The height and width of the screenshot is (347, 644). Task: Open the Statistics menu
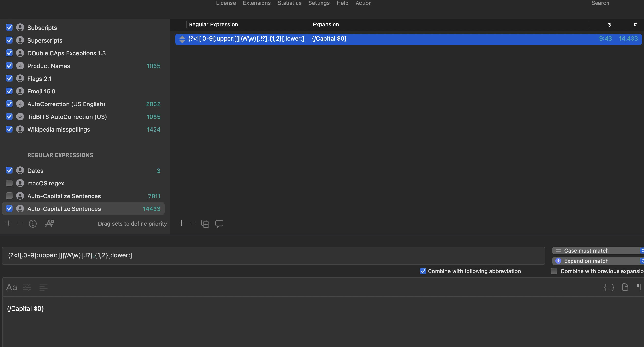pyautogui.click(x=289, y=3)
